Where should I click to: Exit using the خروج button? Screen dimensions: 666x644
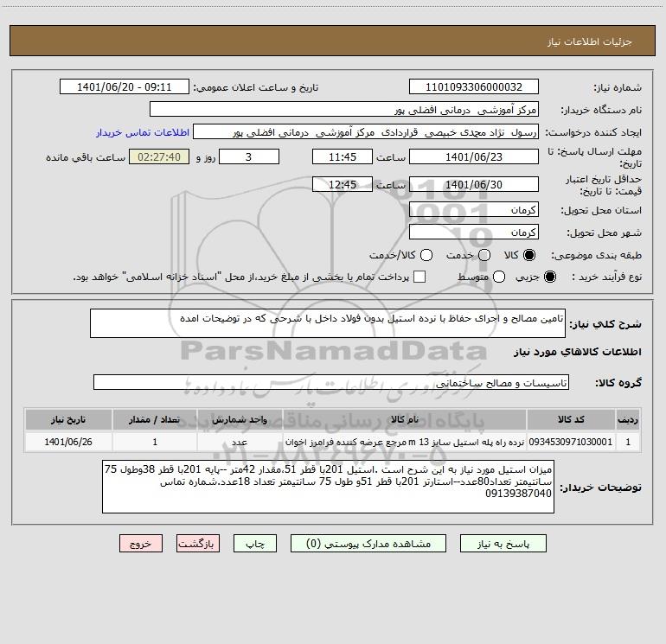141,544
